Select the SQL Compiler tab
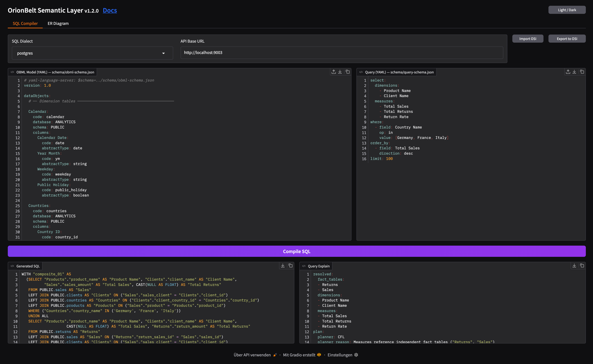Screen dimensions: 593x364 click(25, 23)
